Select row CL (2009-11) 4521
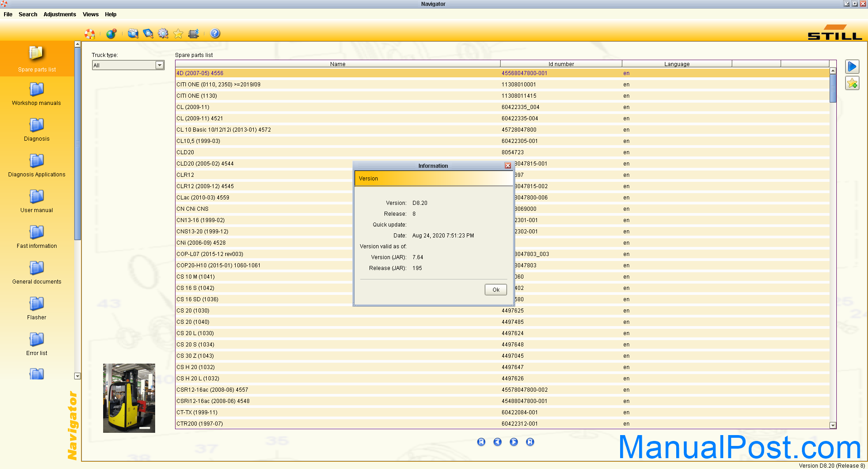This screenshot has height=469, width=868. 503,118
